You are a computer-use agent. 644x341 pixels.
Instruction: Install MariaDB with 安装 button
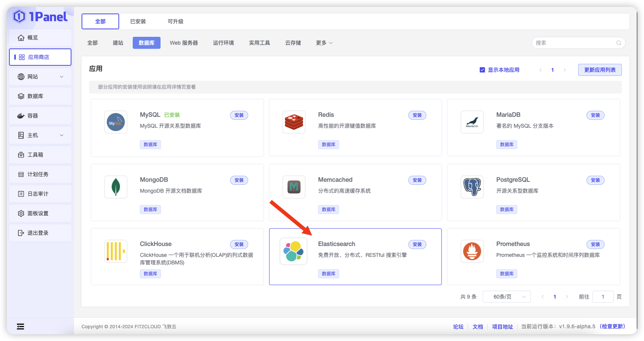click(596, 115)
